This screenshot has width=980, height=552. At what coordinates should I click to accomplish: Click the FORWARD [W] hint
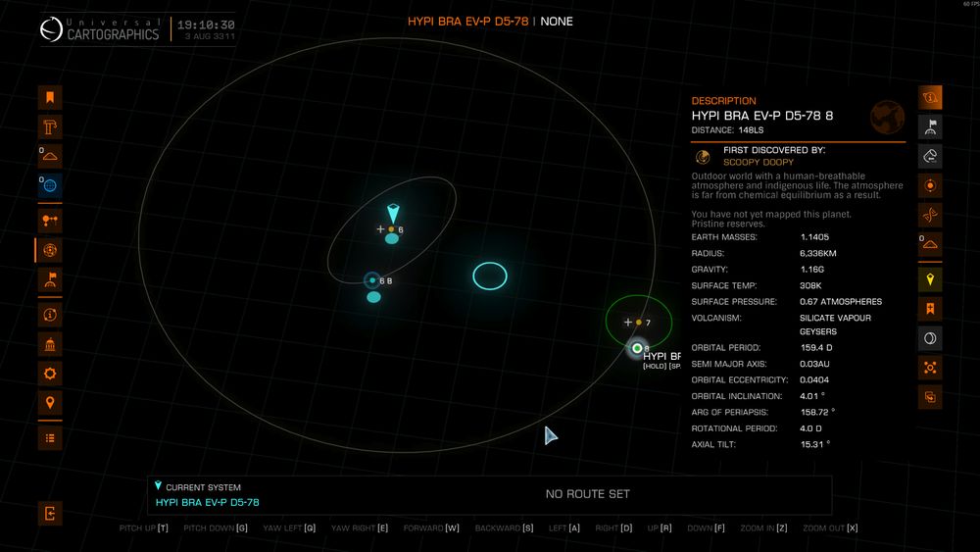(431, 528)
